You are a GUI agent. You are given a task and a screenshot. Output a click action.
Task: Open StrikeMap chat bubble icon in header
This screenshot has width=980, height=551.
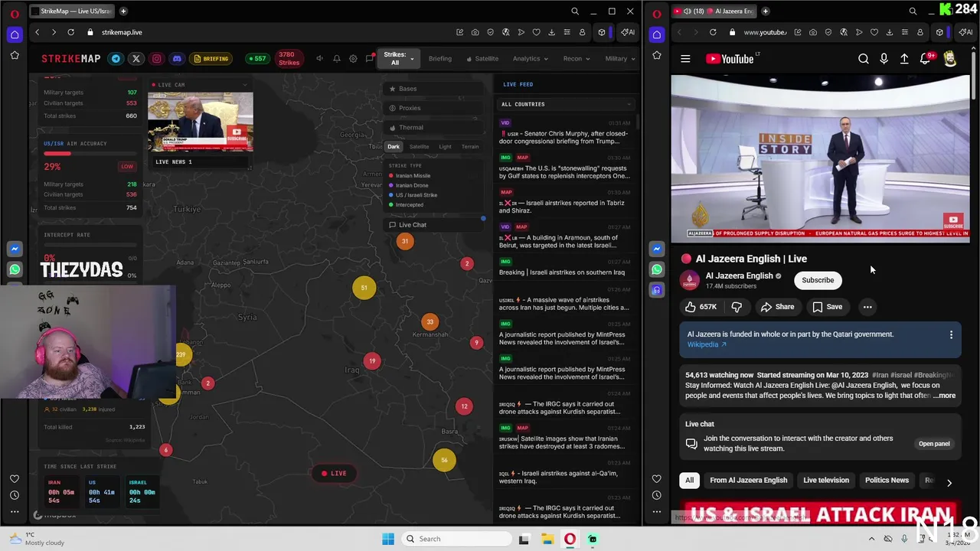click(370, 58)
